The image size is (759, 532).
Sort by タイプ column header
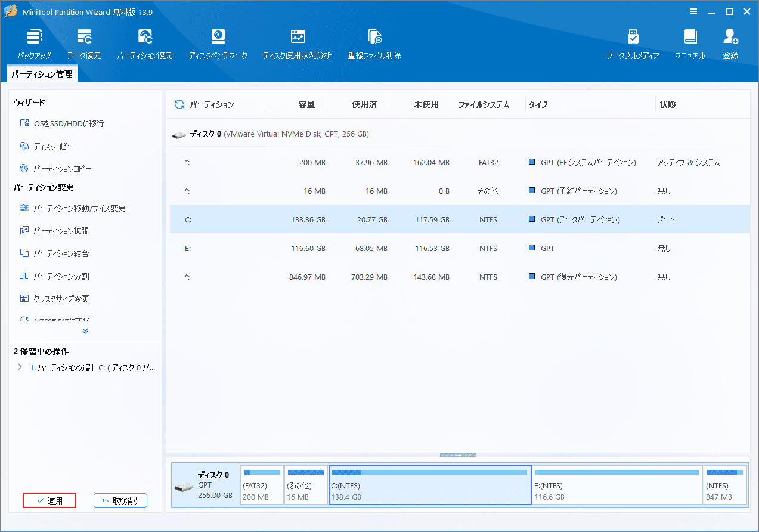click(x=538, y=104)
